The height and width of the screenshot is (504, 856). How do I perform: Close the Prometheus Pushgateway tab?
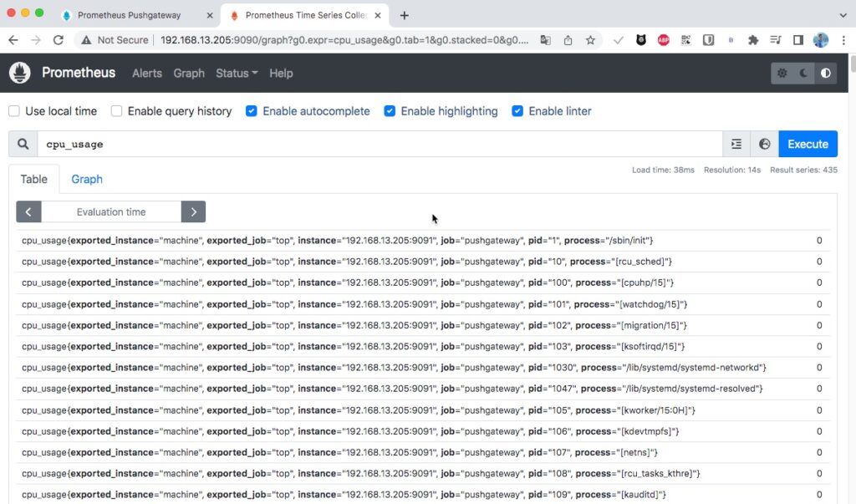tap(210, 16)
